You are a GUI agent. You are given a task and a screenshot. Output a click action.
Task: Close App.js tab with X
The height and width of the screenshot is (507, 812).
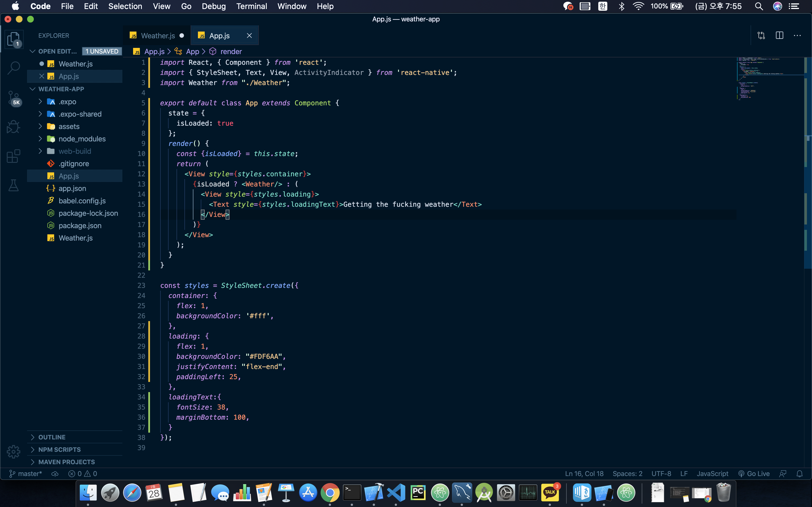tap(249, 35)
